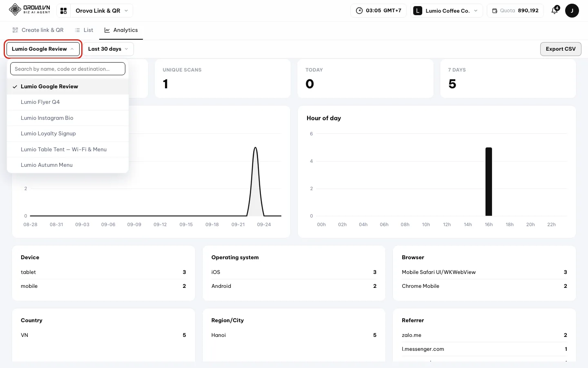
Task: Click the Hour of day chart title
Action: pyautogui.click(x=324, y=118)
